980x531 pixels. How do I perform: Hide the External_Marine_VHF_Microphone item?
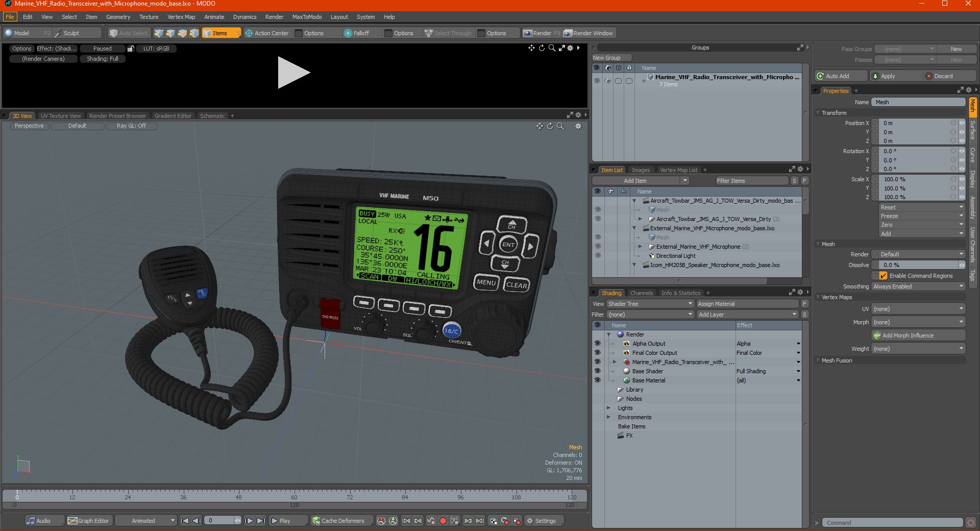[x=598, y=247]
